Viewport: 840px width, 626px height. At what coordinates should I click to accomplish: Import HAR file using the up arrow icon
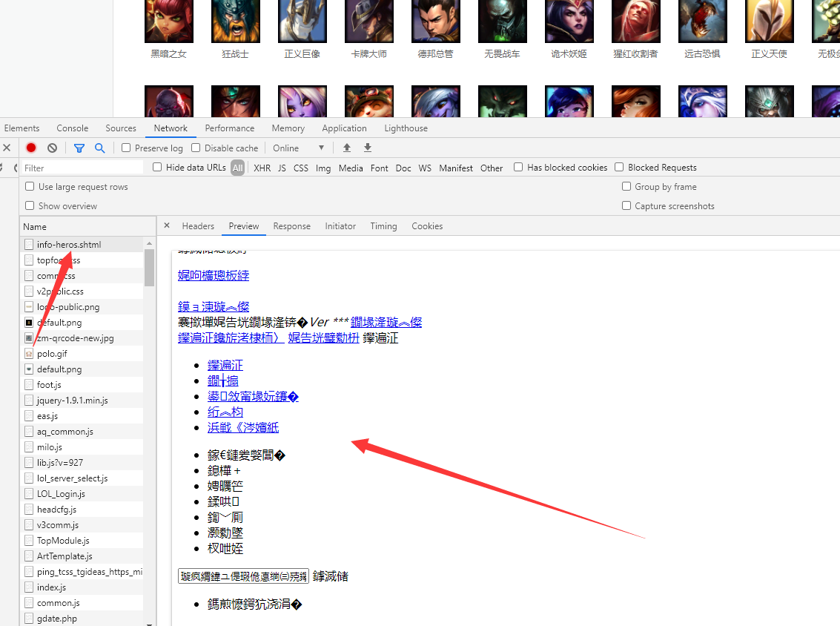[x=347, y=148]
